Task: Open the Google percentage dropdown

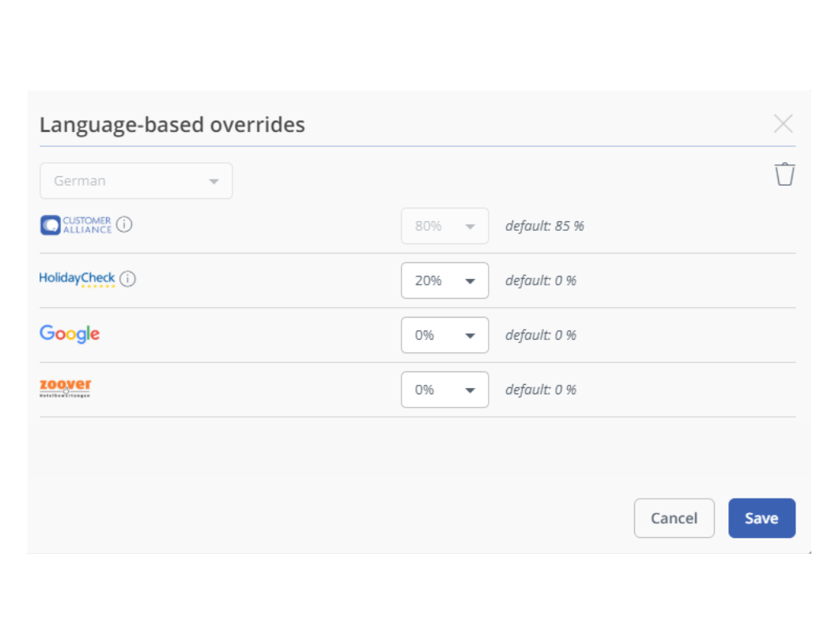Action: 444,335
